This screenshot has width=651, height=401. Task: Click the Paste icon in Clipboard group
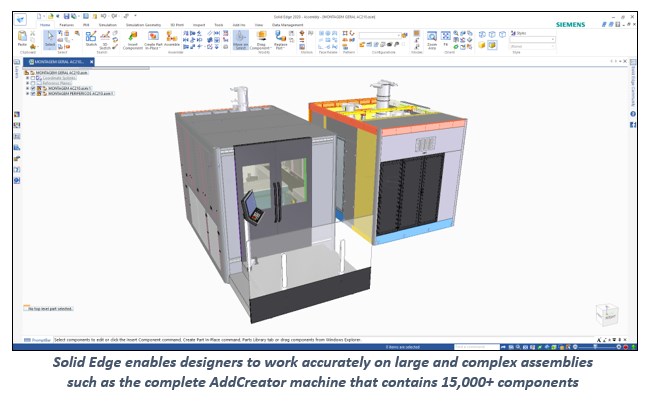(22, 38)
